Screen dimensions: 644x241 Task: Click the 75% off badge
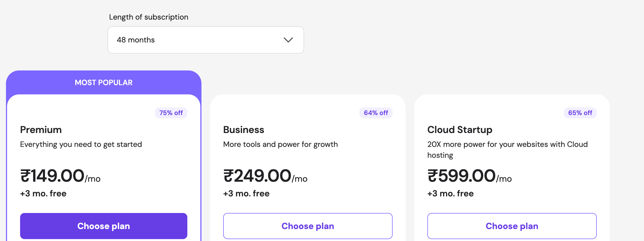(171, 113)
